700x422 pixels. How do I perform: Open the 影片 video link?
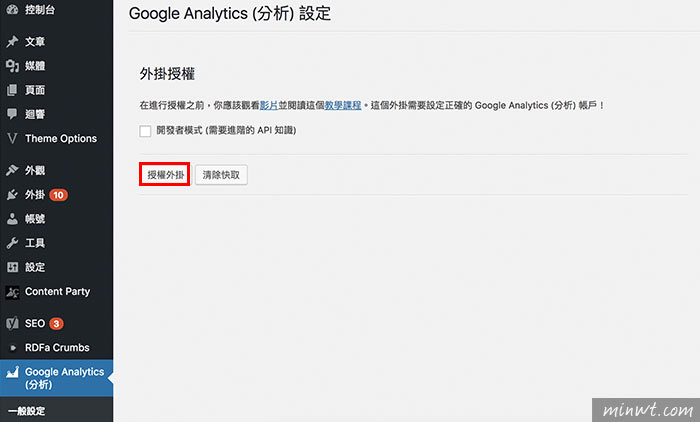pos(269,105)
